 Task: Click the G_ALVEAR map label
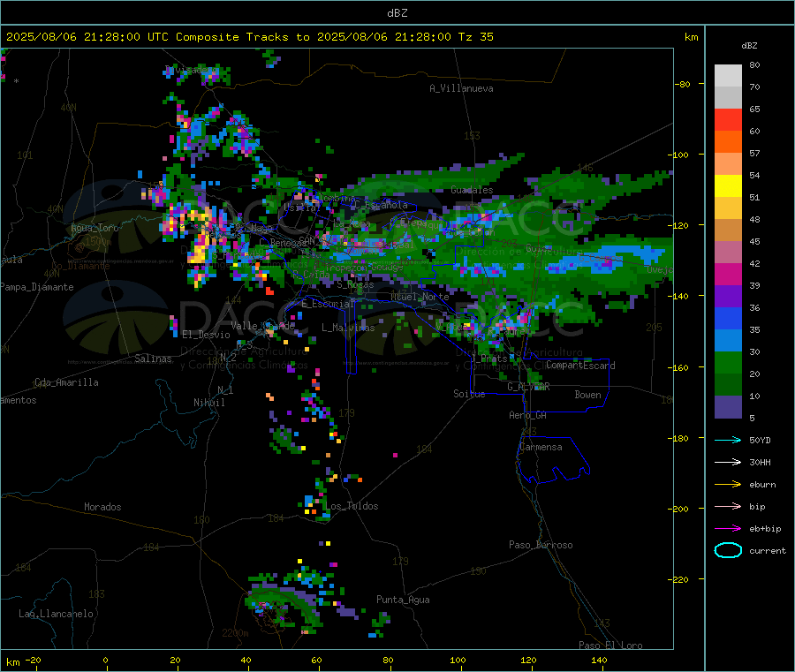tap(528, 387)
